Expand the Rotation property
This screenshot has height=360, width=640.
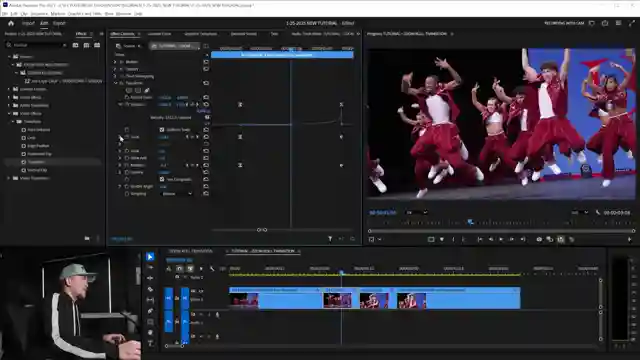point(120,165)
